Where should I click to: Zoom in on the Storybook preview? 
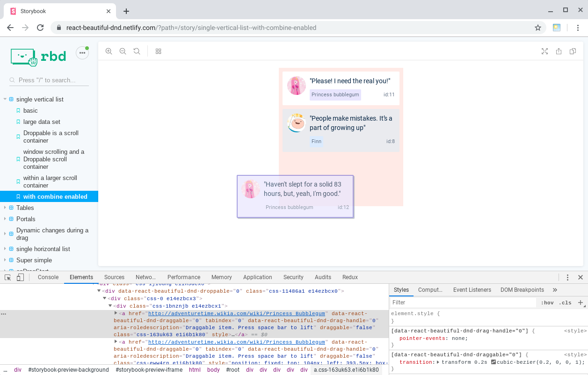tap(109, 51)
